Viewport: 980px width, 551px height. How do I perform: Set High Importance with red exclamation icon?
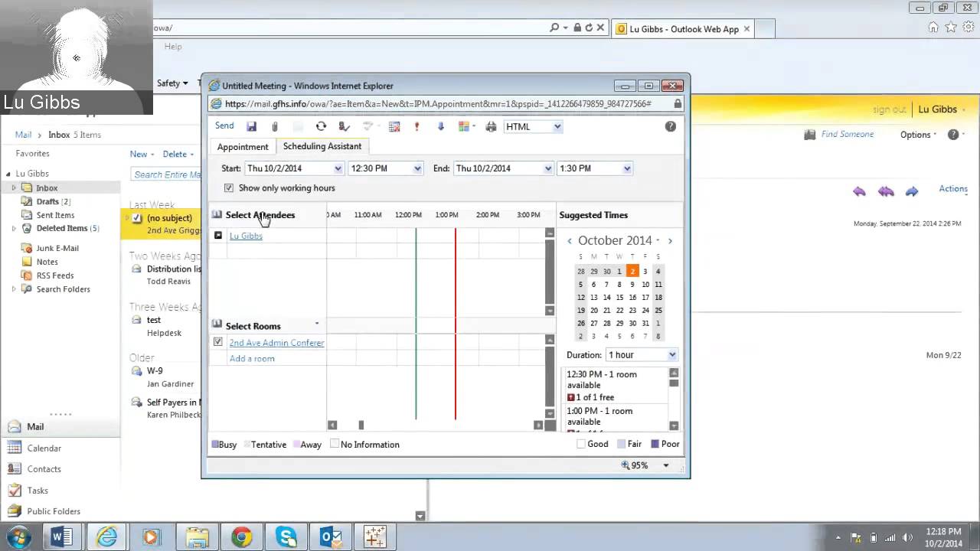416,126
